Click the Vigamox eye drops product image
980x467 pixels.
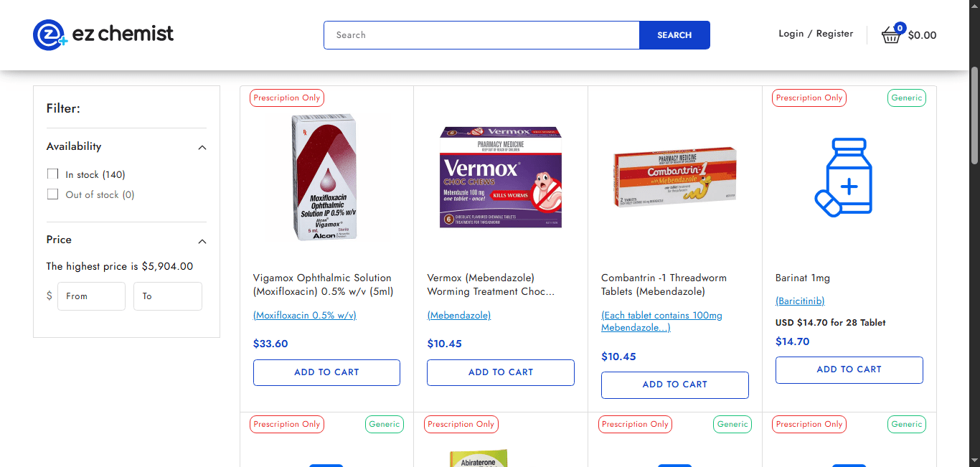(326, 176)
